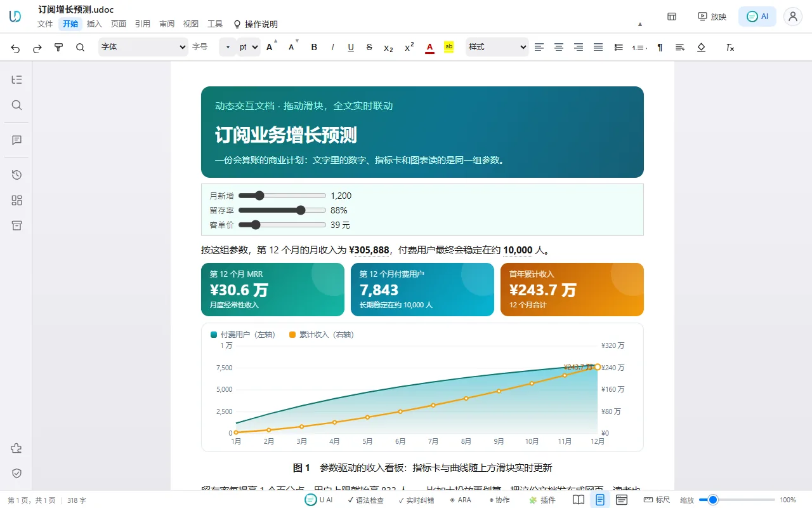Open the 文件 menu

coord(45,24)
